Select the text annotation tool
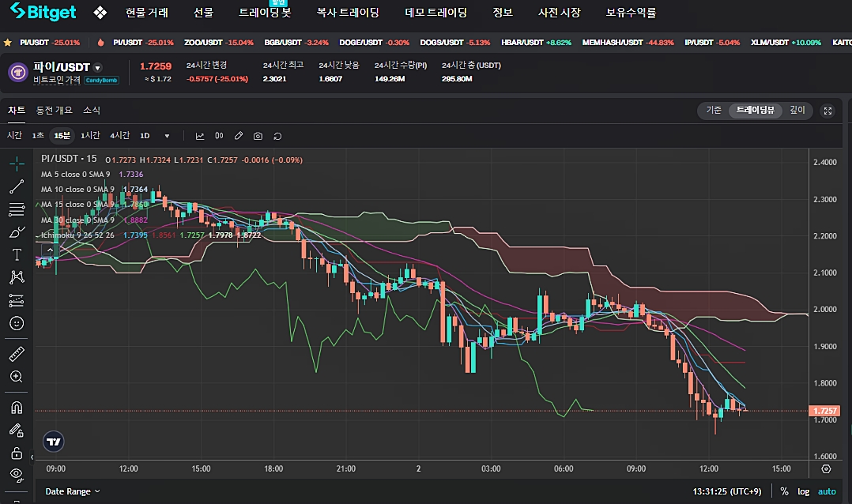 [17, 254]
